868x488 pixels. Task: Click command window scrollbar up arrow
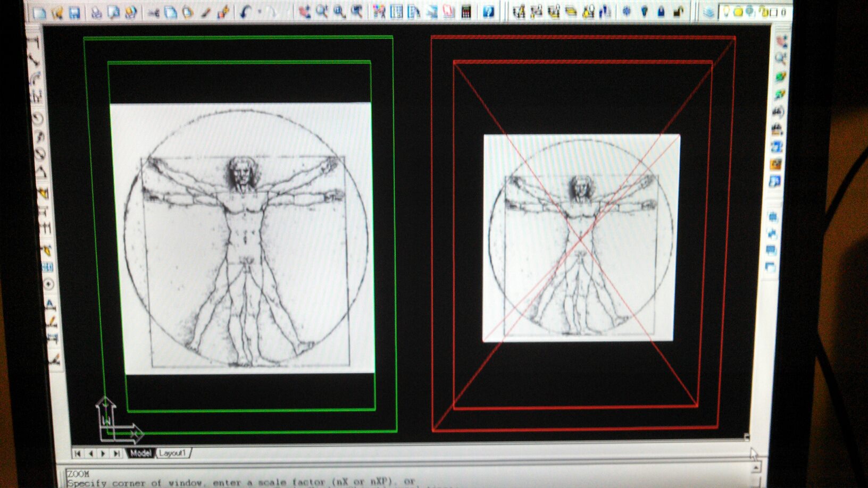755,467
